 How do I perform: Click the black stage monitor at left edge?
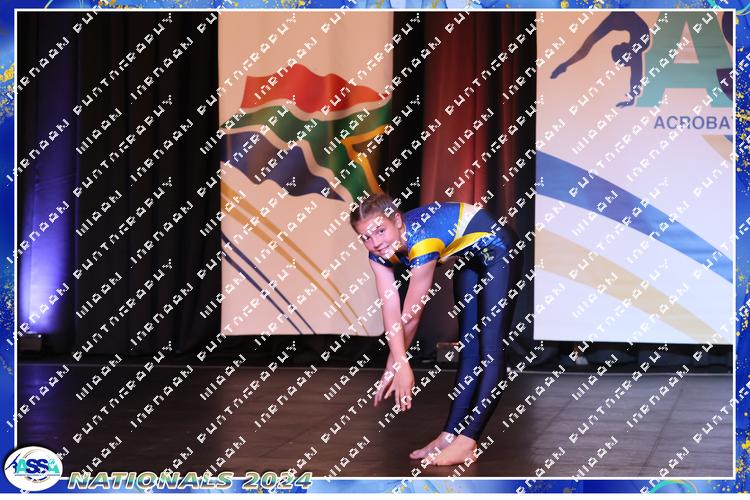(x=30, y=341)
